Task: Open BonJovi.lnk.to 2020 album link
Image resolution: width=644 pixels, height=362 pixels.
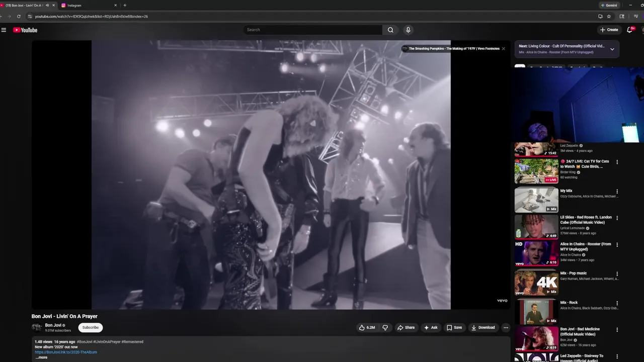Action: pyautogui.click(x=66, y=352)
